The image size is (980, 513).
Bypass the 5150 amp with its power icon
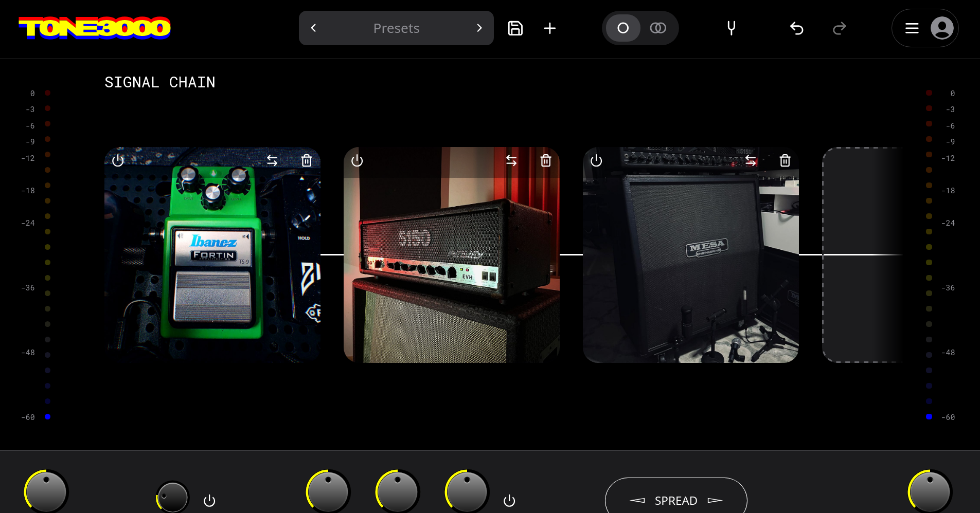click(357, 161)
